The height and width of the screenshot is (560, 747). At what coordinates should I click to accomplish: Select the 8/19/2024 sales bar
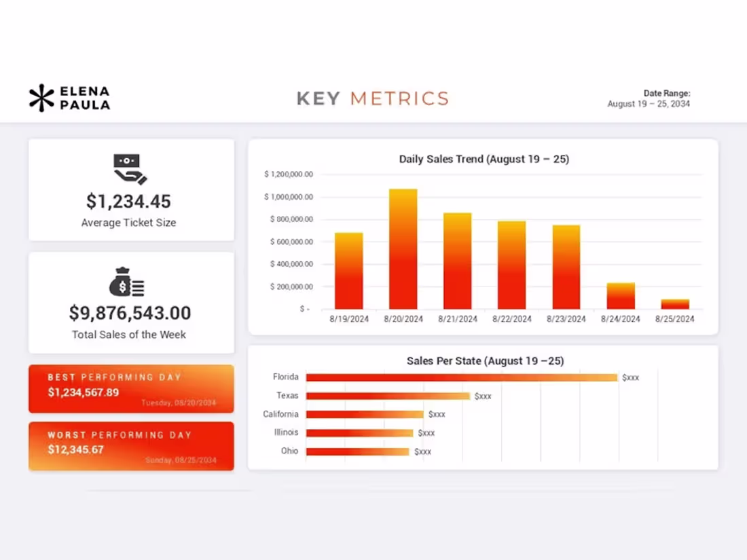[x=349, y=270]
